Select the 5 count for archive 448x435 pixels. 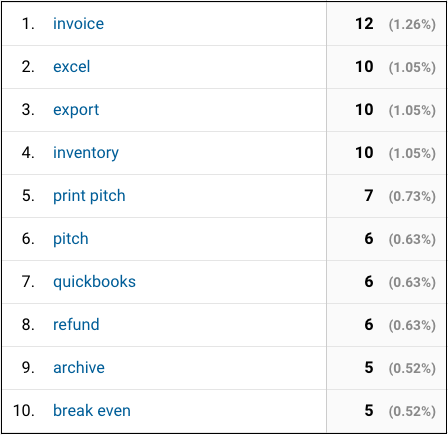(369, 368)
